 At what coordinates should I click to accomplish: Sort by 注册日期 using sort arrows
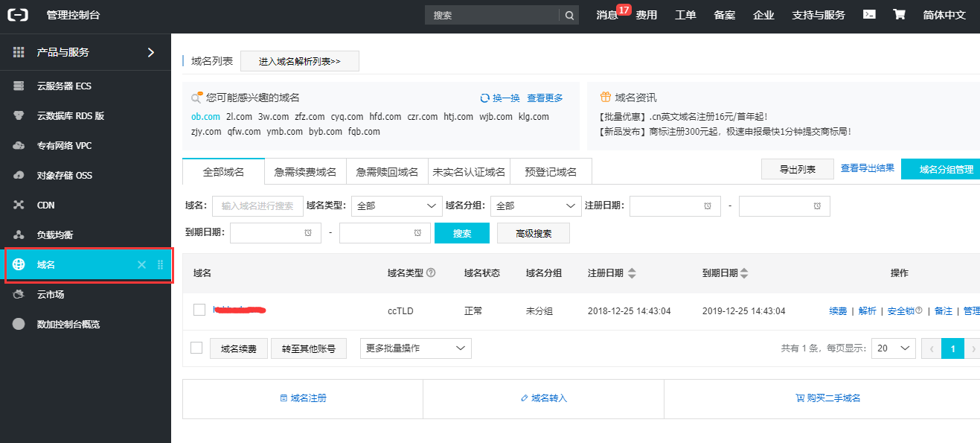coord(632,273)
